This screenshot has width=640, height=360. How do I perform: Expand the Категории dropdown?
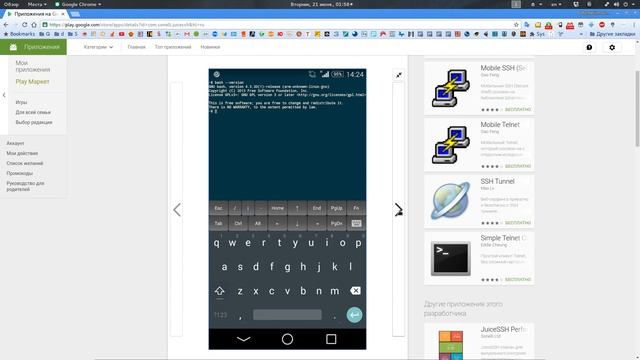[x=98, y=47]
